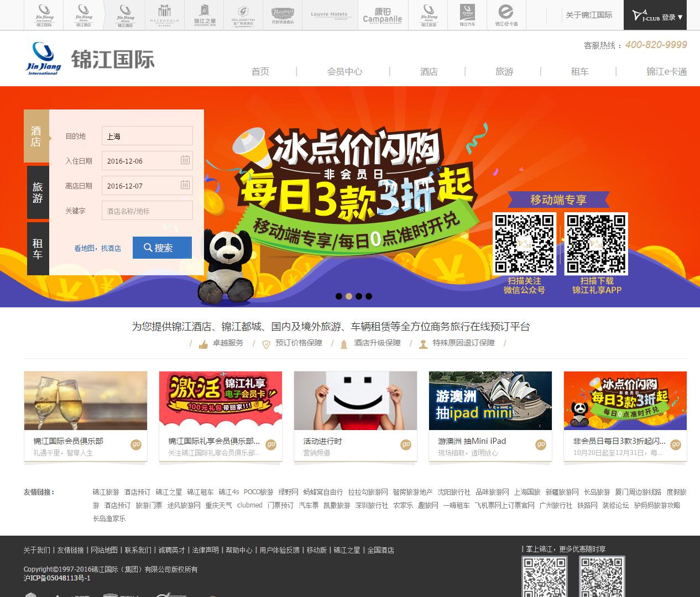This screenshot has width=700, height=597.
Task: Click the 卓越服务 thumbs-up icon
Action: pyautogui.click(x=203, y=344)
